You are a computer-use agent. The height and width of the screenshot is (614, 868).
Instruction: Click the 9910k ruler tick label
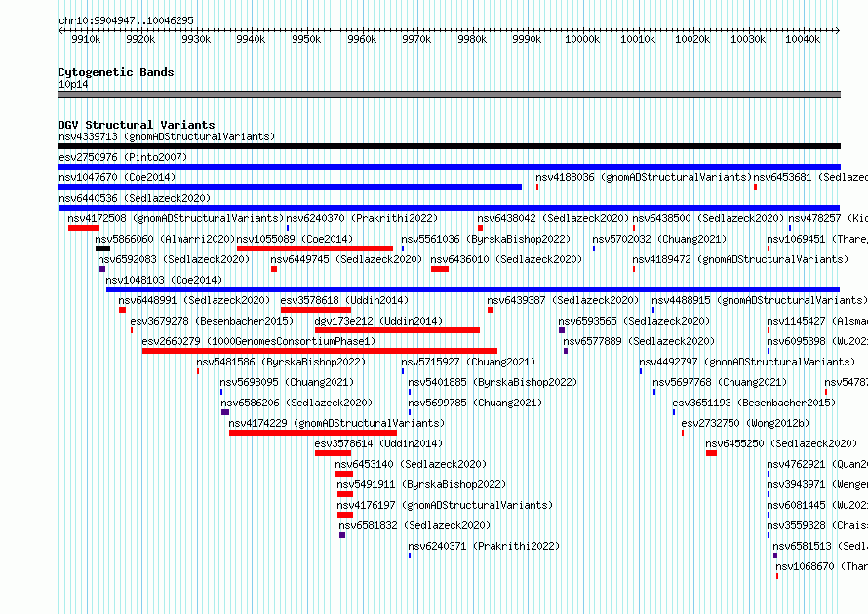pos(86,39)
